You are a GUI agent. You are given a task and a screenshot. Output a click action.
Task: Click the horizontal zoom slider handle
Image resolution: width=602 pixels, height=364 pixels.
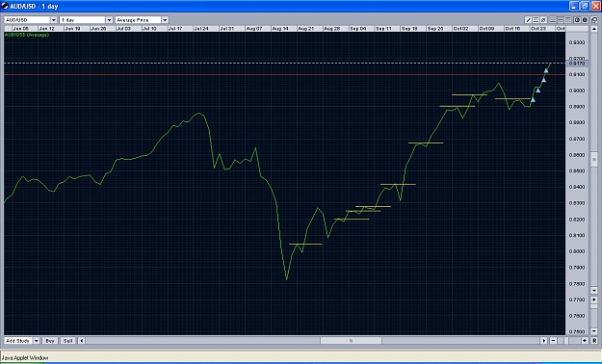point(566,341)
